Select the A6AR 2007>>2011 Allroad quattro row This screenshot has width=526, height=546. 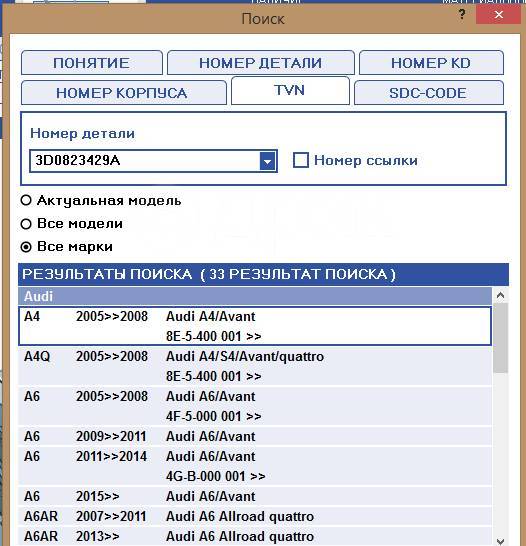pos(255,516)
